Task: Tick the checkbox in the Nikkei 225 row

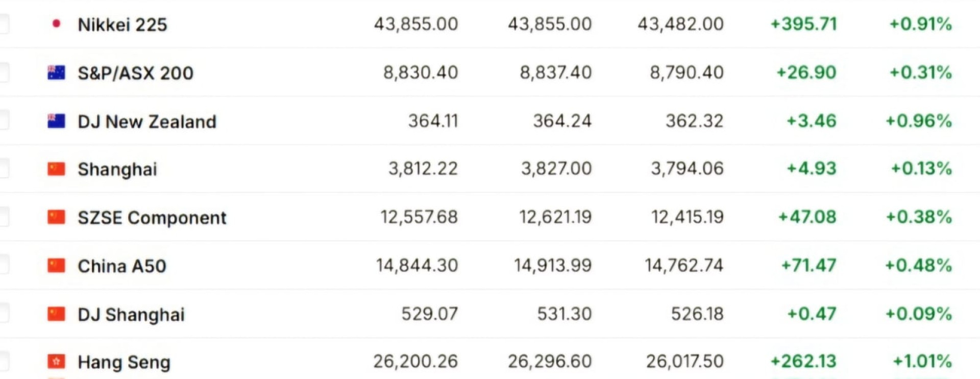Action: (4, 23)
